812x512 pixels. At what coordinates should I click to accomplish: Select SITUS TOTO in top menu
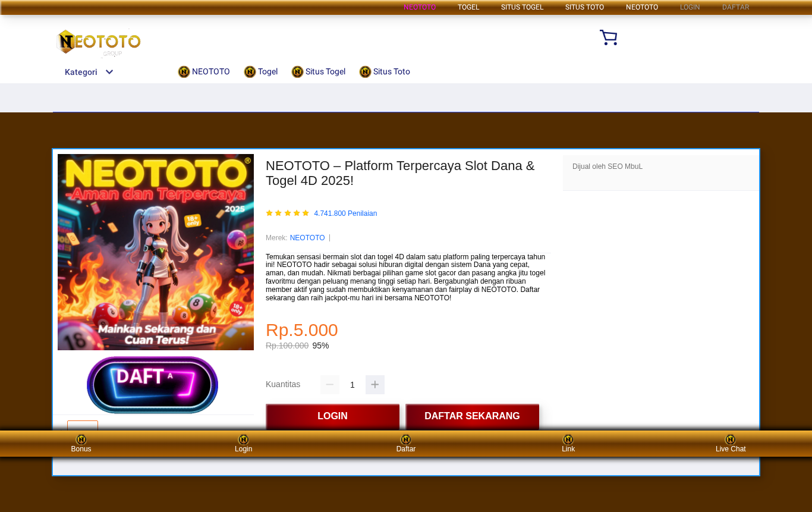(x=584, y=7)
